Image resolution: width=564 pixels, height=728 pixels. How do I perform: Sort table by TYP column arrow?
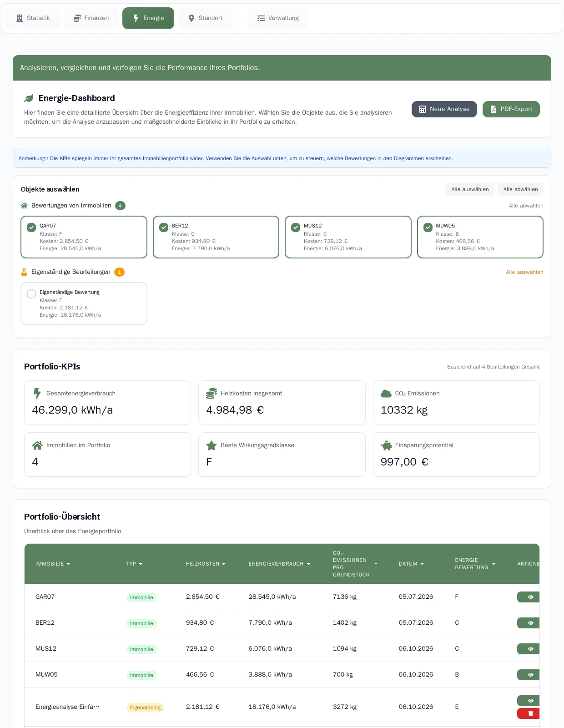point(141,564)
